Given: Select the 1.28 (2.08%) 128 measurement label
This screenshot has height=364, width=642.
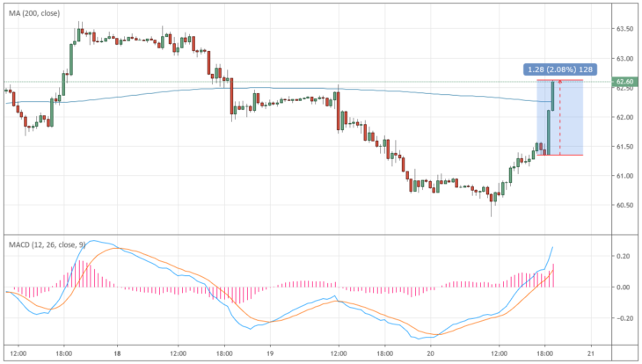Looking at the screenshot, I should pos(559,69).
